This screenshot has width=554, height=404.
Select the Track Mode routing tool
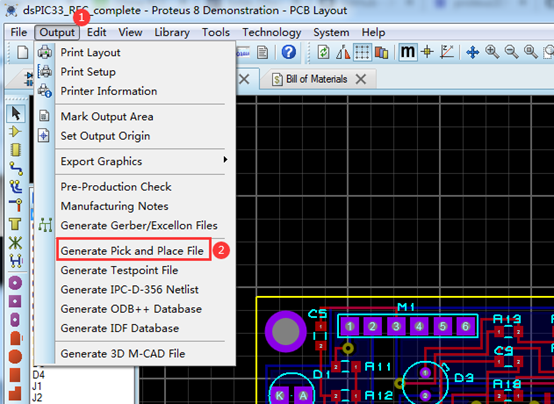point(16,168)
